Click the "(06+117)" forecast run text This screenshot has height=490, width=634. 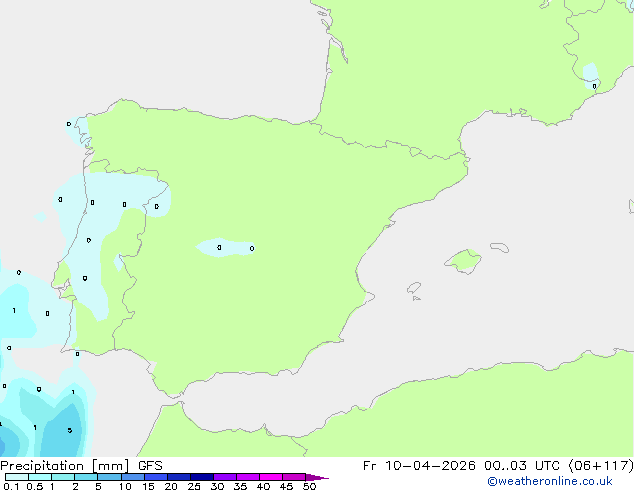601,466
